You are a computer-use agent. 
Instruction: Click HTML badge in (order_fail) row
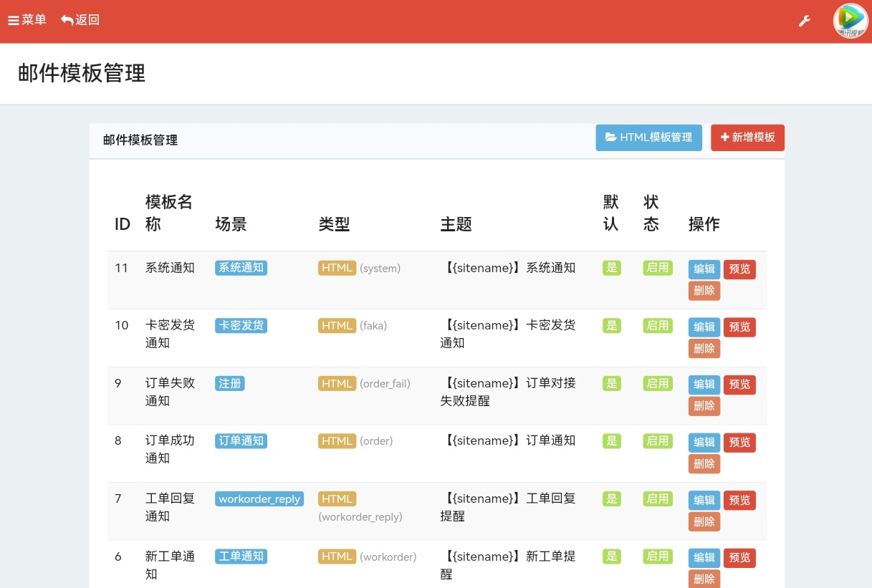coord(337,383)
